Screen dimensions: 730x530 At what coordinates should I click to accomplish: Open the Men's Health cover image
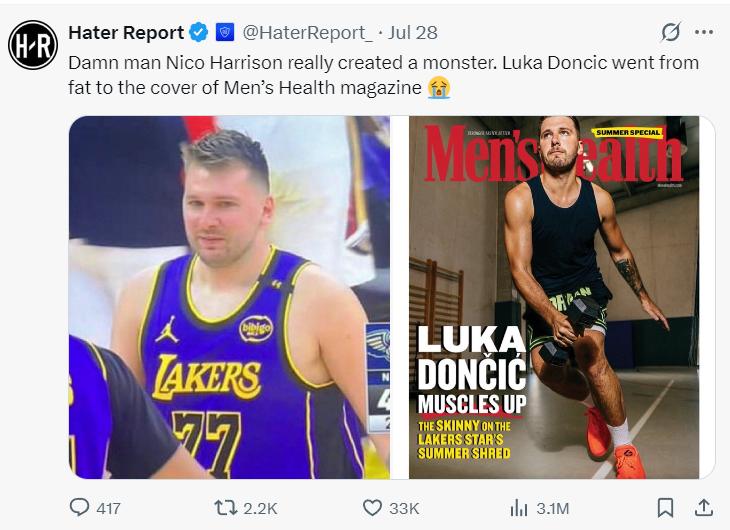coord(554,297)
